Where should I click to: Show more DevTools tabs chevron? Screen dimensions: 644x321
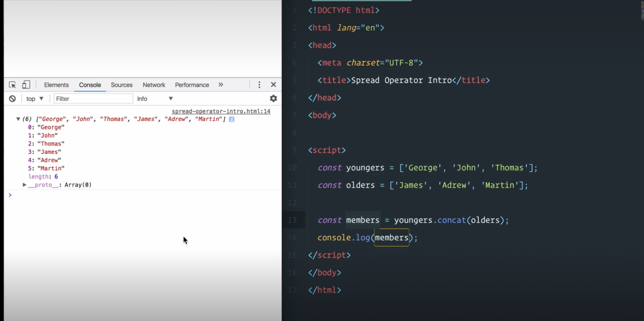click(221, 85)
